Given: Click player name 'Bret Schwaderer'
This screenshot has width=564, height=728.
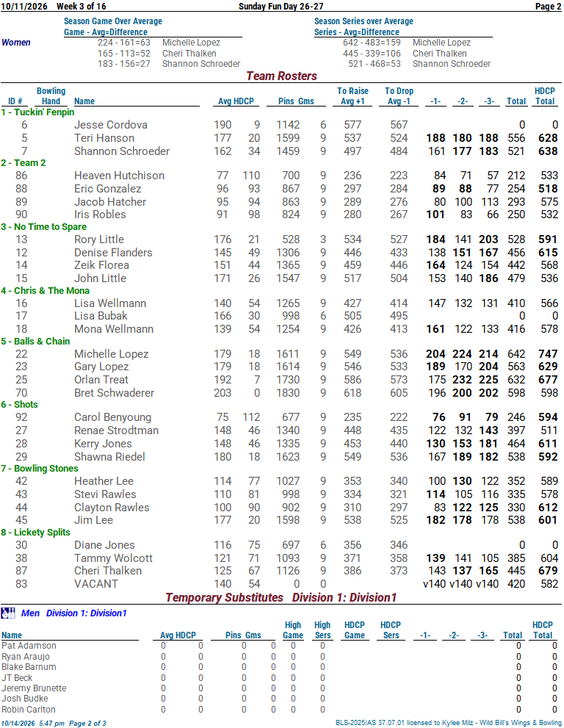Looking at the screenshot, I should (x=114, y=393).
